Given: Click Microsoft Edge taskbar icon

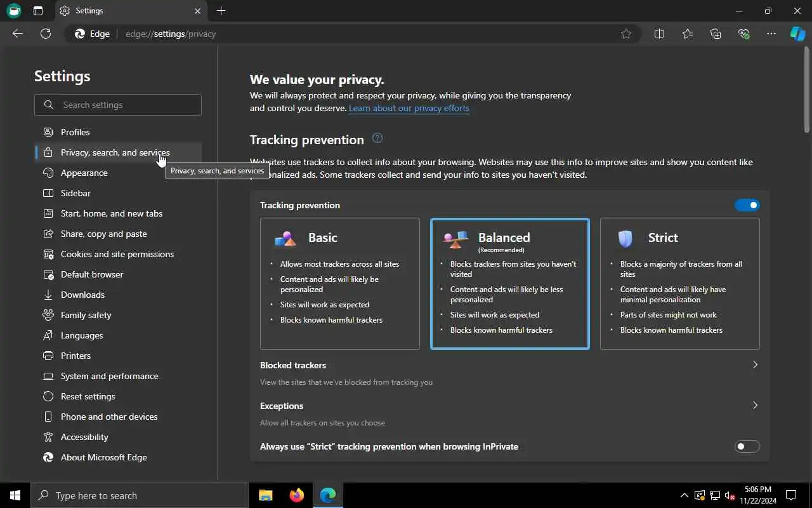Looking at the screenshot, I should coord(327,495).
